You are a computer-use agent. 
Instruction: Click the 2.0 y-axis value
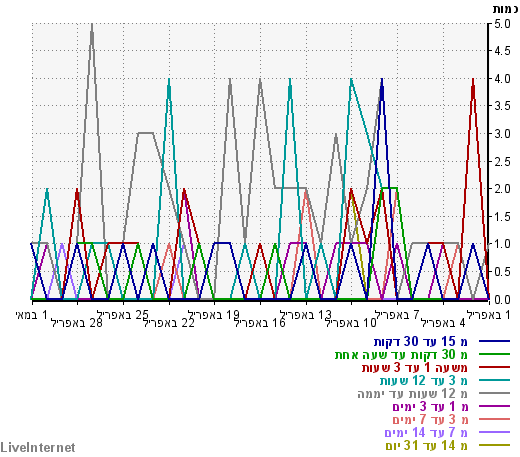[503, 189]
